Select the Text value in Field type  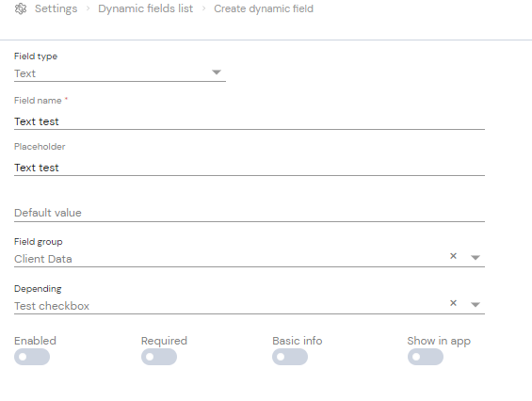point(25,73)
